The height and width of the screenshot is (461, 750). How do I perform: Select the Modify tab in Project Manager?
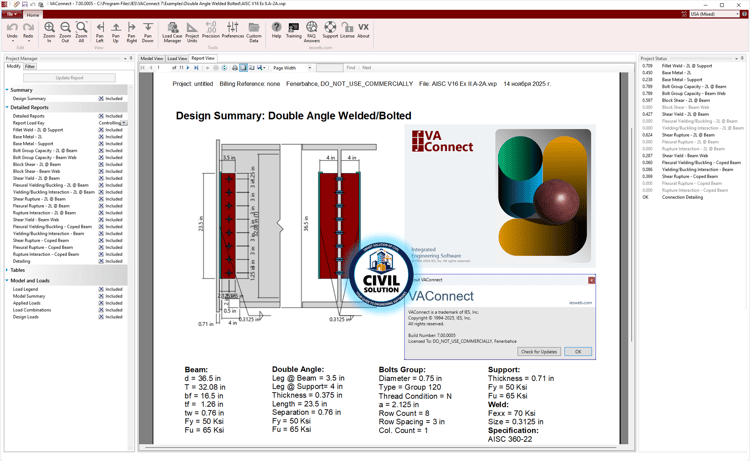tap(13, 66)
